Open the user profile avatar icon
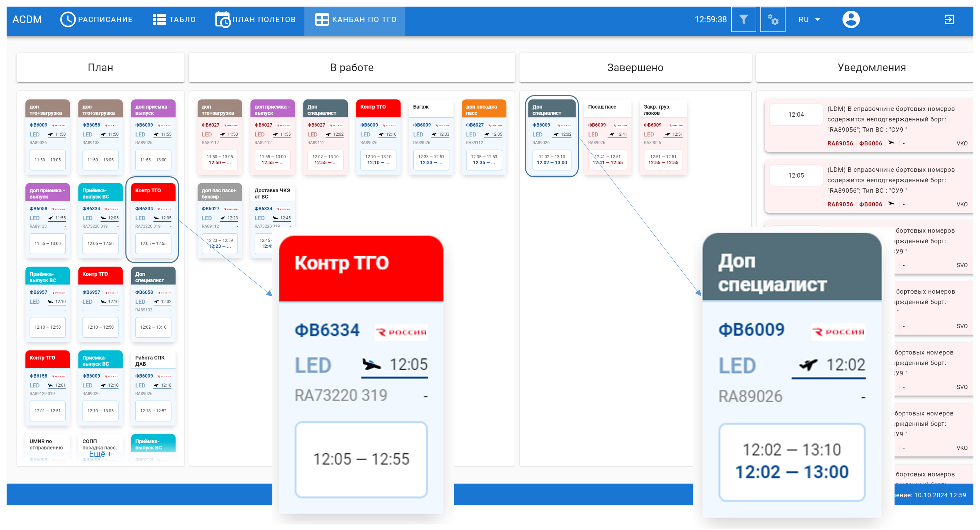The width and height of the screenshot is (980, 530). point(851,19)
